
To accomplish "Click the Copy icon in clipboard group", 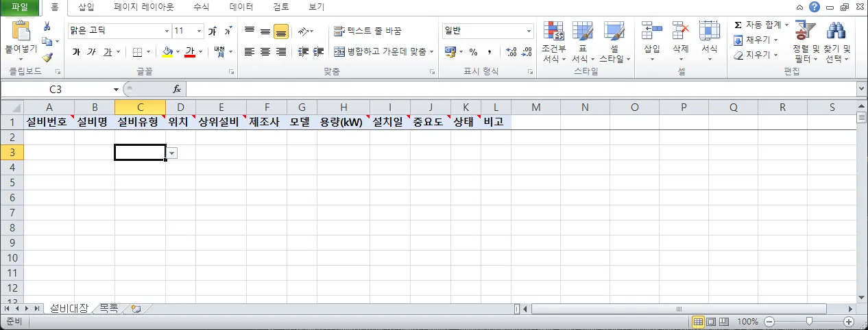I will coord(46,42).
